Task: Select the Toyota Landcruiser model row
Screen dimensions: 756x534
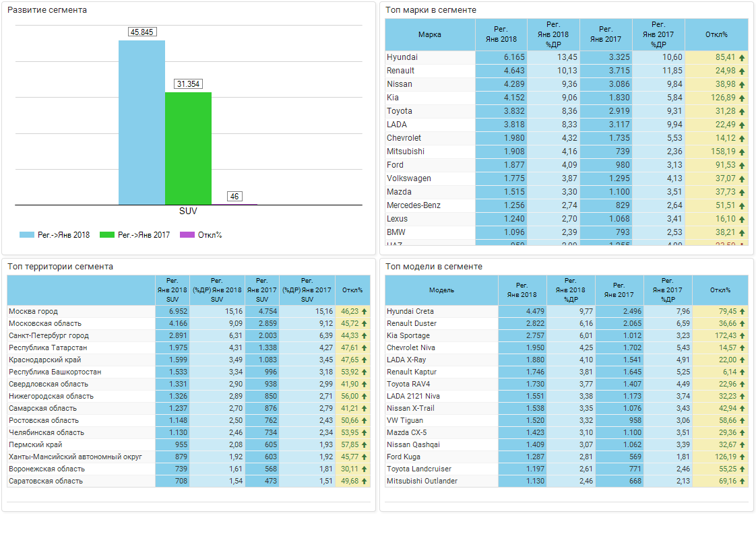Action: [x=567, y=469]
